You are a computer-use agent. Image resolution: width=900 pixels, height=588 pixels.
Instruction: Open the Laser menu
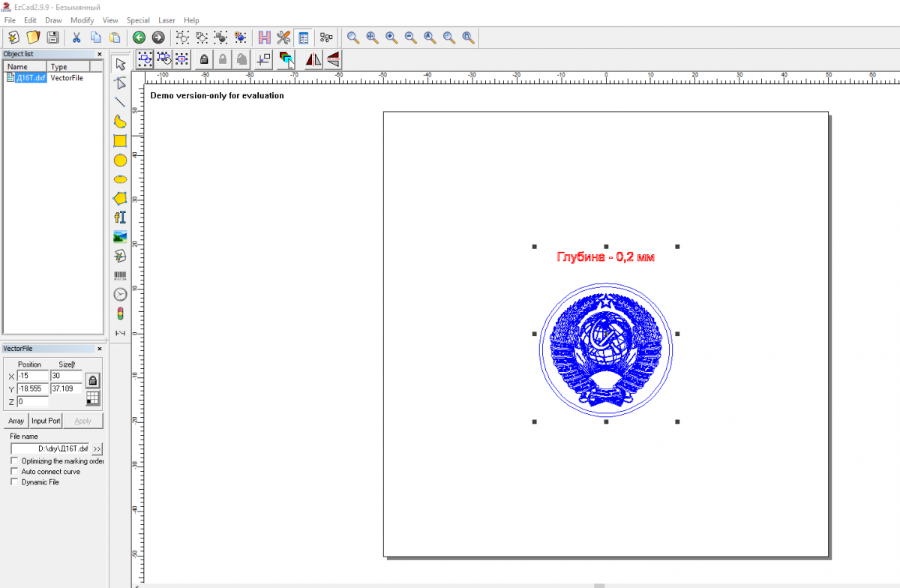(x=166, y=20)
